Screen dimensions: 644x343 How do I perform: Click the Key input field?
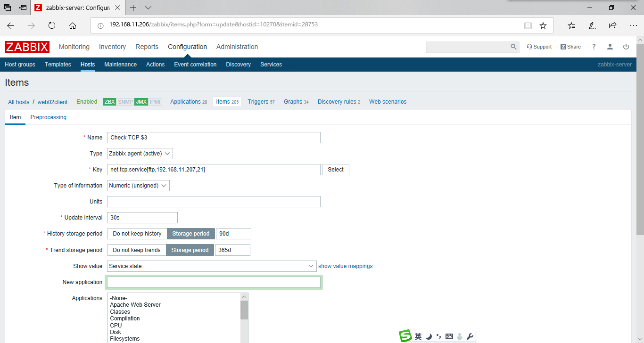click(214, 170)
